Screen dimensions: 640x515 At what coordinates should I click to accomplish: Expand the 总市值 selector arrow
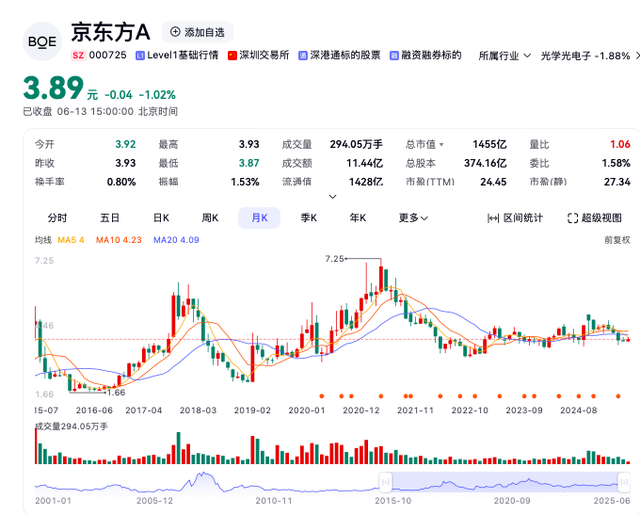point(441,144)
